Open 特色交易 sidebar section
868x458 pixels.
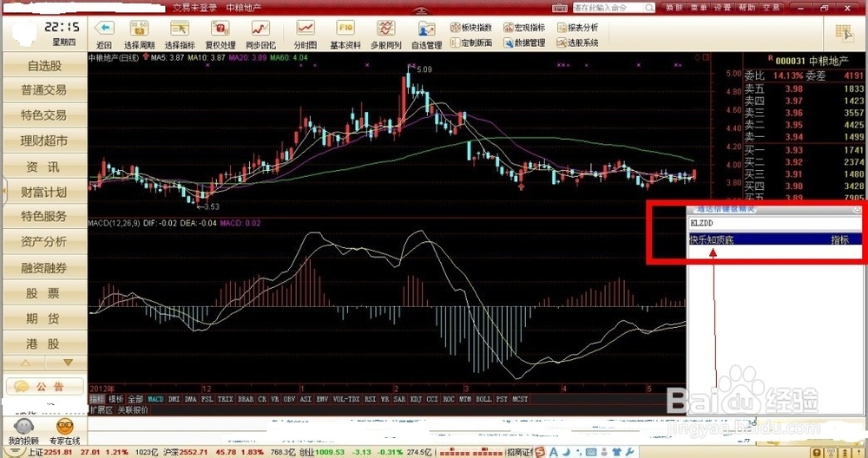point(45,115)
